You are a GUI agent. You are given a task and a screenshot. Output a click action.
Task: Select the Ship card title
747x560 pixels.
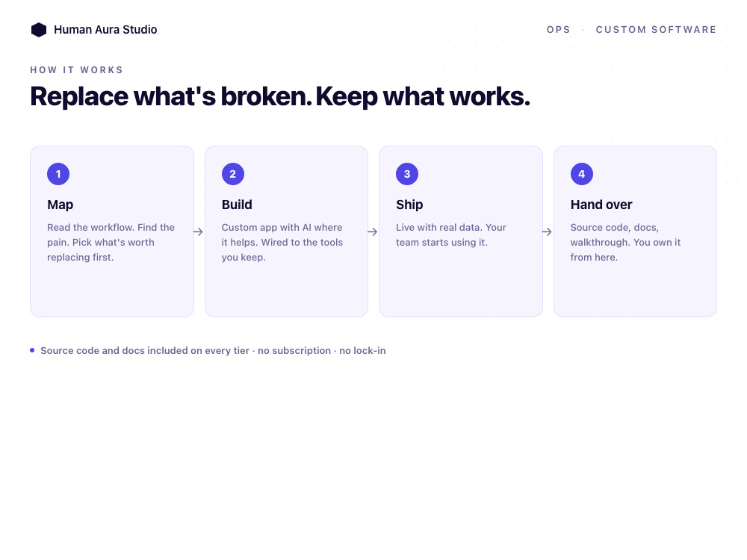(x=409, y=205)
